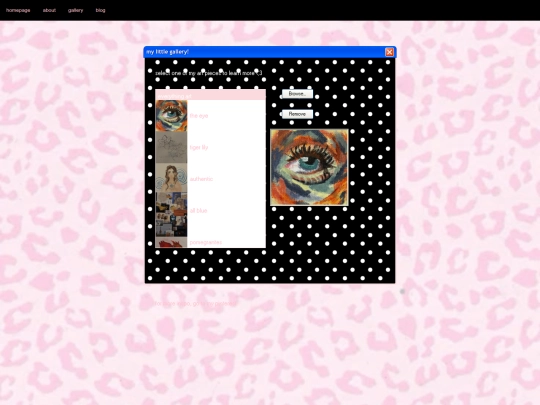The height and width of the screenshot is (405, 540).
Task: Click 'authentic' list label
Action: (201, 179)
